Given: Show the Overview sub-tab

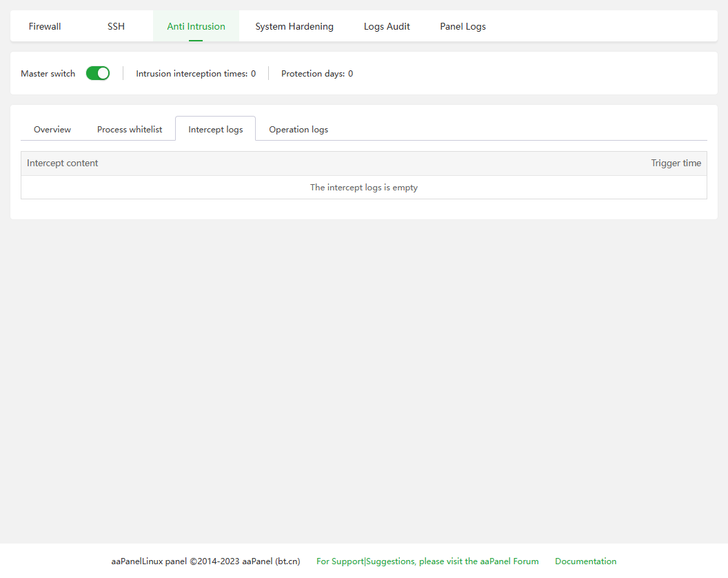Looking at the screenshot, I should pyautogui.click(x=52, y=129).
